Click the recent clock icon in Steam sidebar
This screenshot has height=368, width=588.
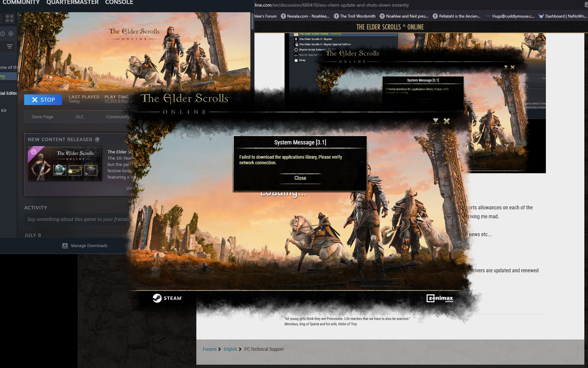(x=2, y=34)
